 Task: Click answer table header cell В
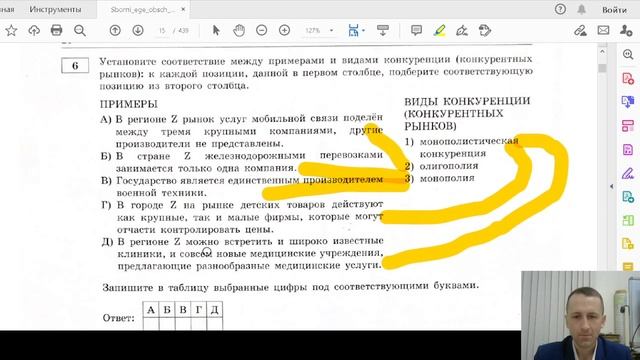point(183,310)
